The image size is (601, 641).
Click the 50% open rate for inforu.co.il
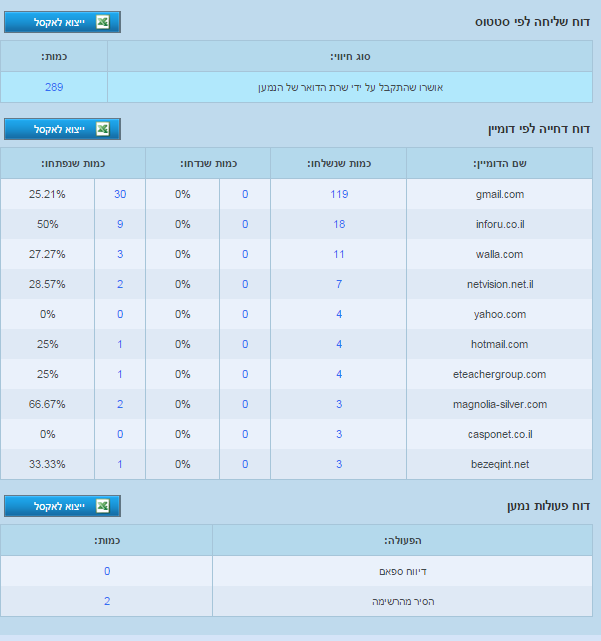[47, 224]
